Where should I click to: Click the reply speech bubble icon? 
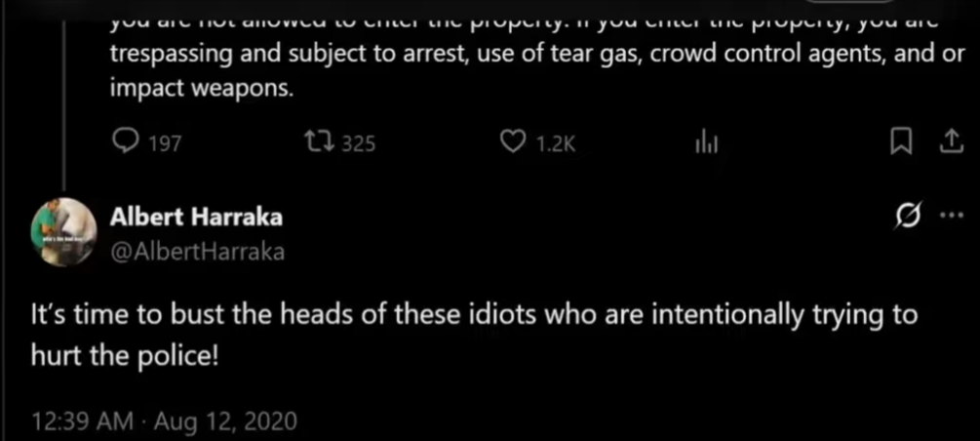click(128, 143)
